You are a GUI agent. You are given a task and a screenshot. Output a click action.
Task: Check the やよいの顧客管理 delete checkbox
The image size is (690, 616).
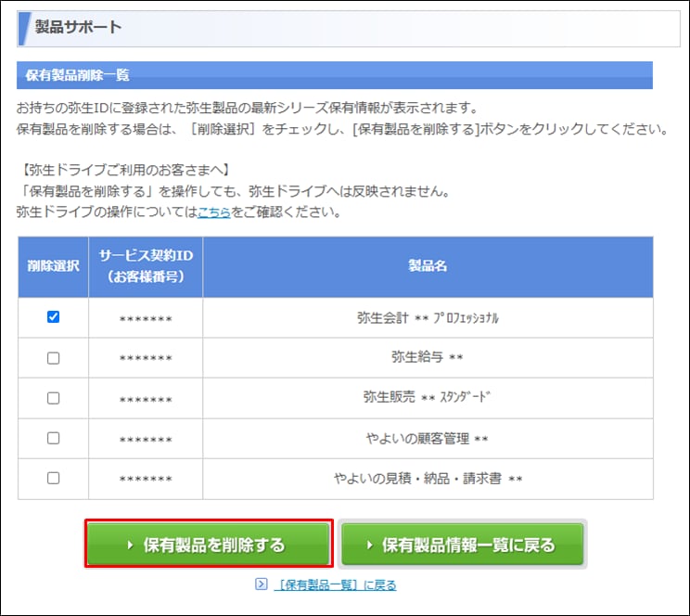53,438
